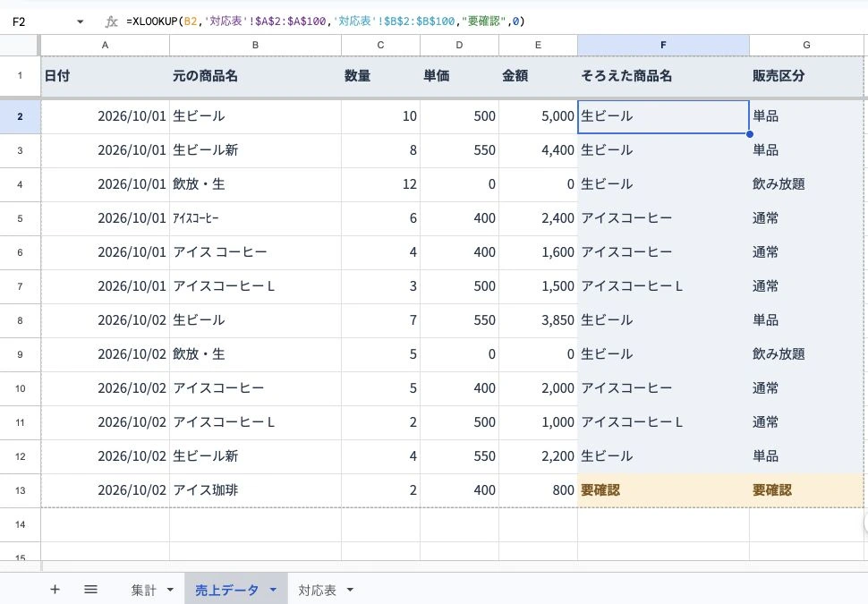
Task: Select column A header
Action: [106, 46]
